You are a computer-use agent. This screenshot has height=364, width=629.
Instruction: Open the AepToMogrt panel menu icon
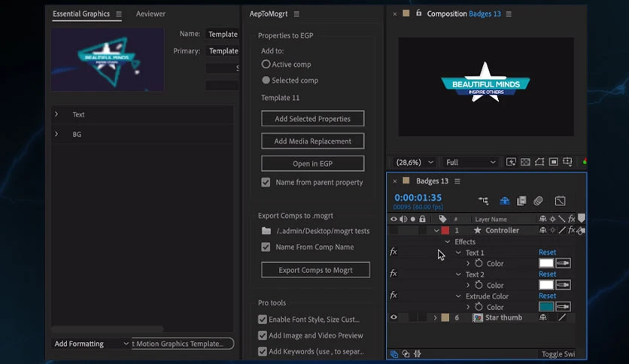(296, 14)
